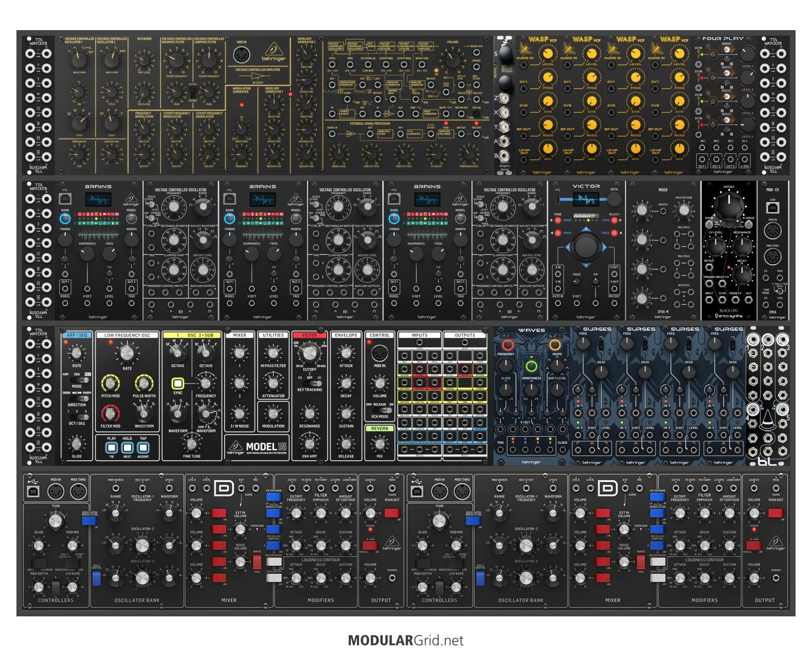Click the MIDI IN socket in Model 15 CONTROL section
This screenshot has width=812, height=652.
(x=380, y=353)
